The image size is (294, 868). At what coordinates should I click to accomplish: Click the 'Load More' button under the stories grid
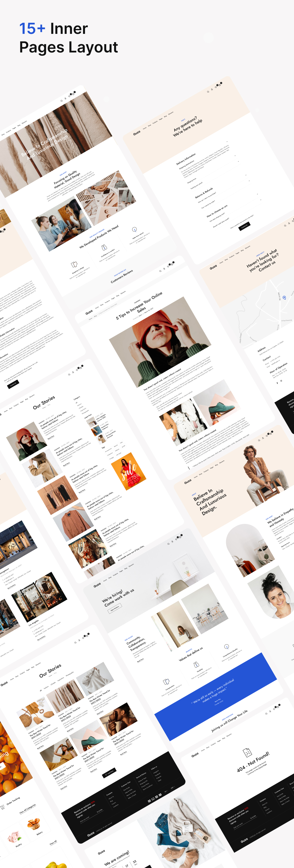click(109, 773)
